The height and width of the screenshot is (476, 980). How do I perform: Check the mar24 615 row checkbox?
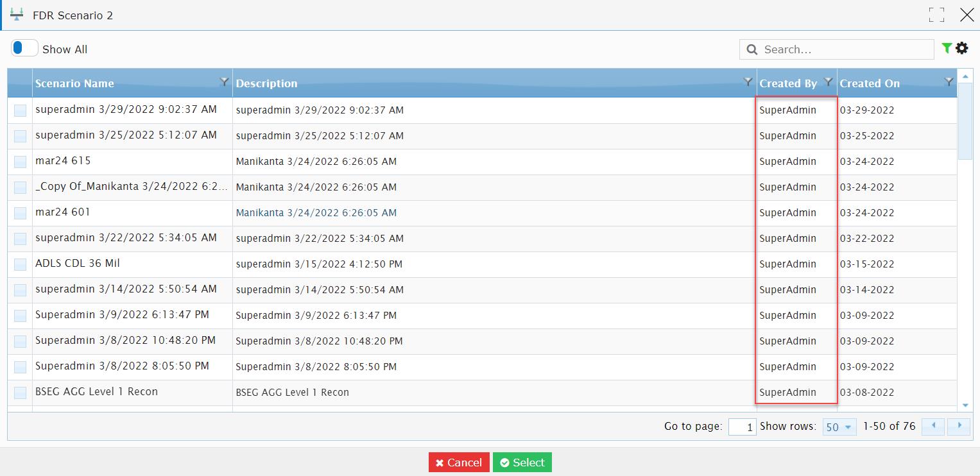pyautogui.click(x=20, y=162)
